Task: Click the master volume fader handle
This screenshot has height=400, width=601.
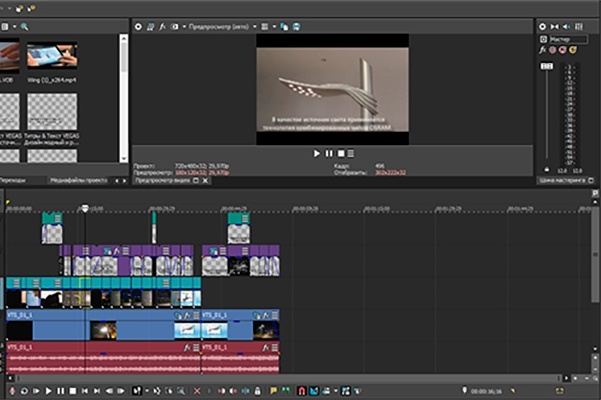Action: point(547,66)
